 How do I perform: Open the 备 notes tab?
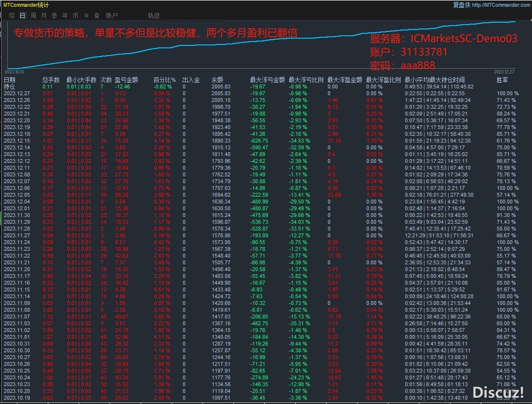(97, 15)
